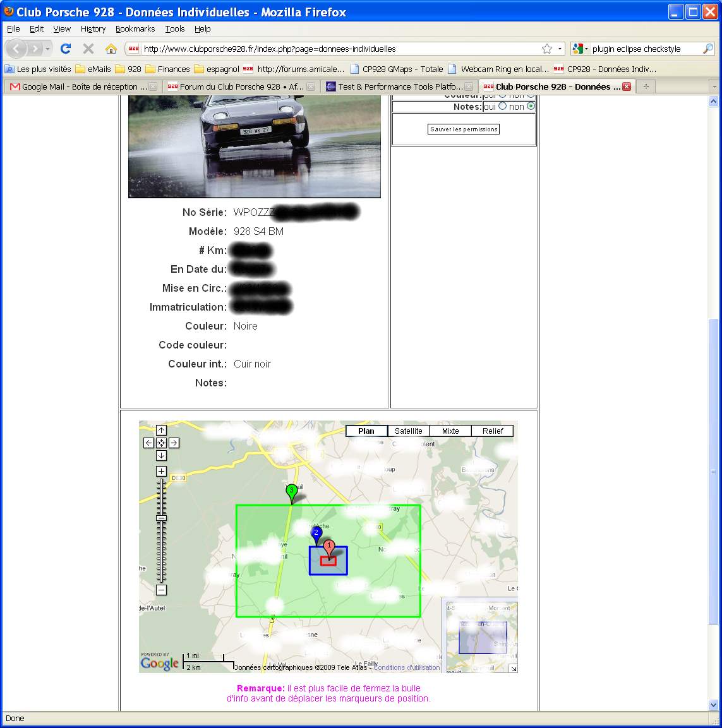Open the Edit menu
Screen dimensions: 722x728
pos(36,29)
